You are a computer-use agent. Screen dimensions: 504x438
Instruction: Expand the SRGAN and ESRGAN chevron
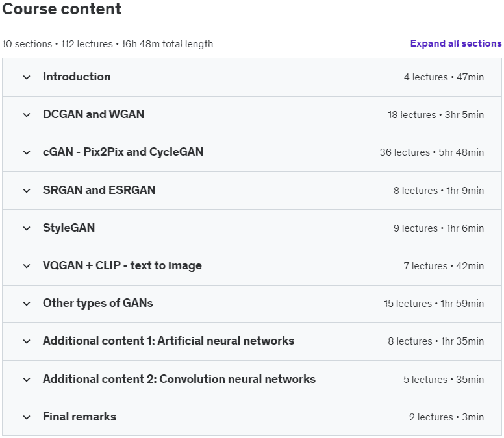click(27, 191)
